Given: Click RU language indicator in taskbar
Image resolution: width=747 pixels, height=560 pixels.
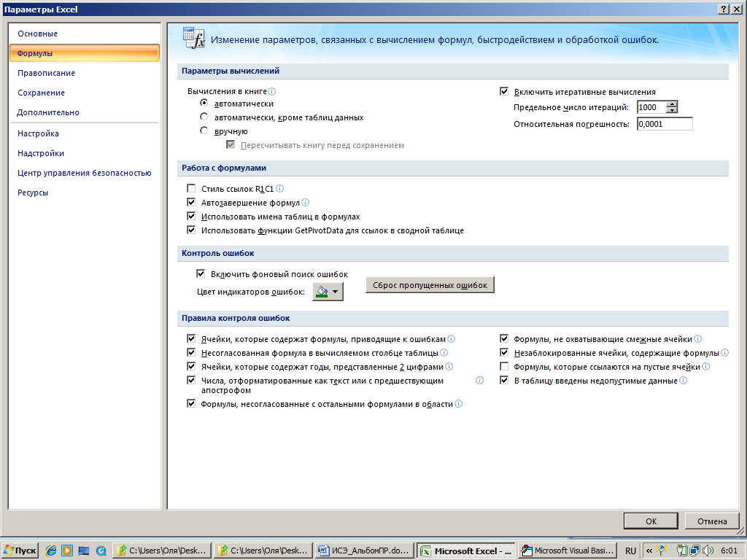Looking at the screenshot, I should (x=630, y=551).
